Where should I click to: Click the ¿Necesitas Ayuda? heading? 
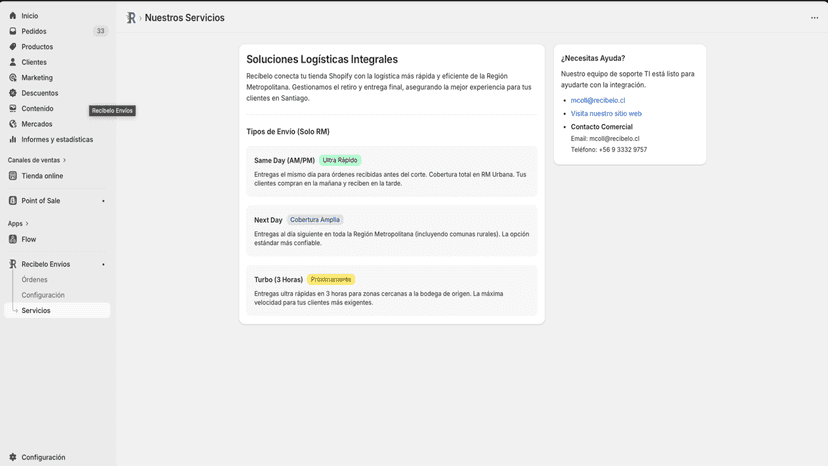(593, 58)
